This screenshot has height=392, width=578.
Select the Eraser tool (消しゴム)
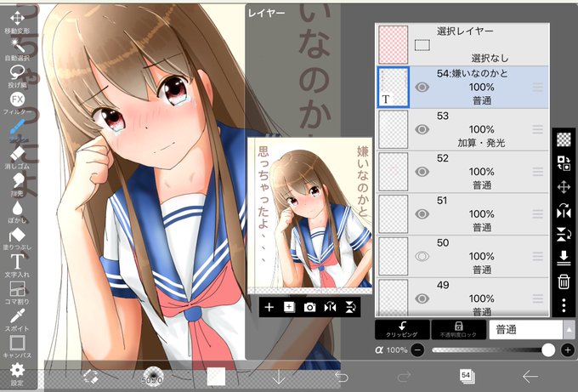point(17,158)
